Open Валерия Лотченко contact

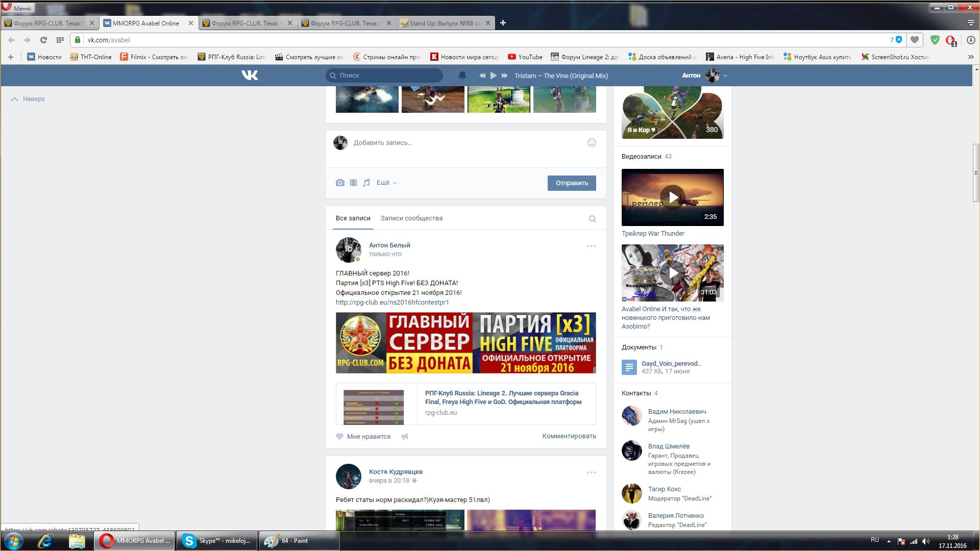(676, 516)
